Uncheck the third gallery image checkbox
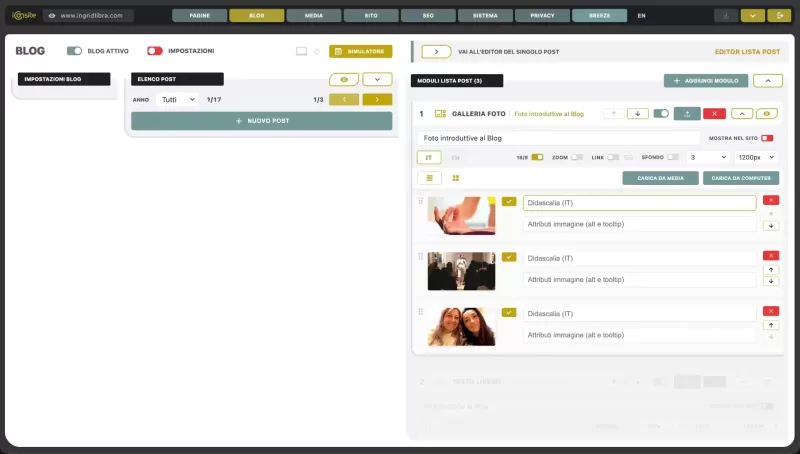 (509, 313)
